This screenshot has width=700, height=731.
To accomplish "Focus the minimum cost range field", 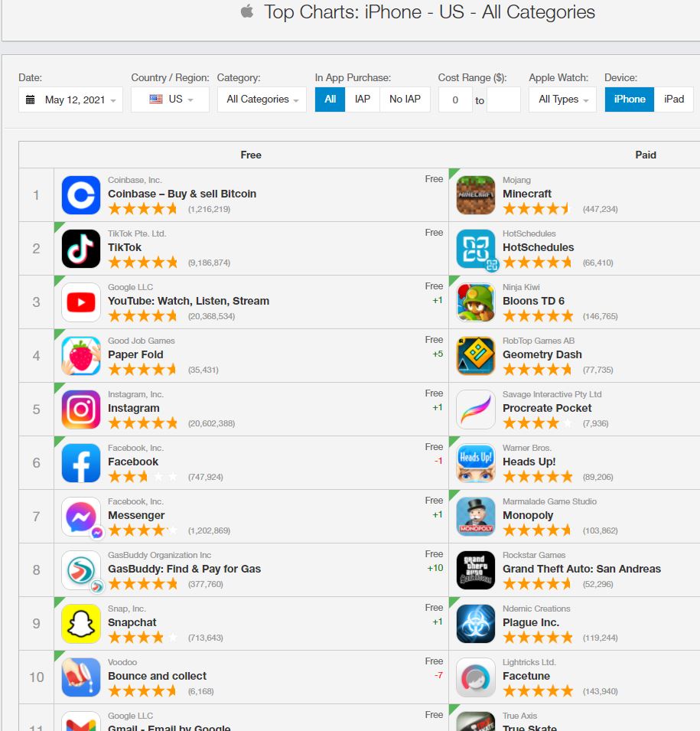I will (x=455, y=100).
